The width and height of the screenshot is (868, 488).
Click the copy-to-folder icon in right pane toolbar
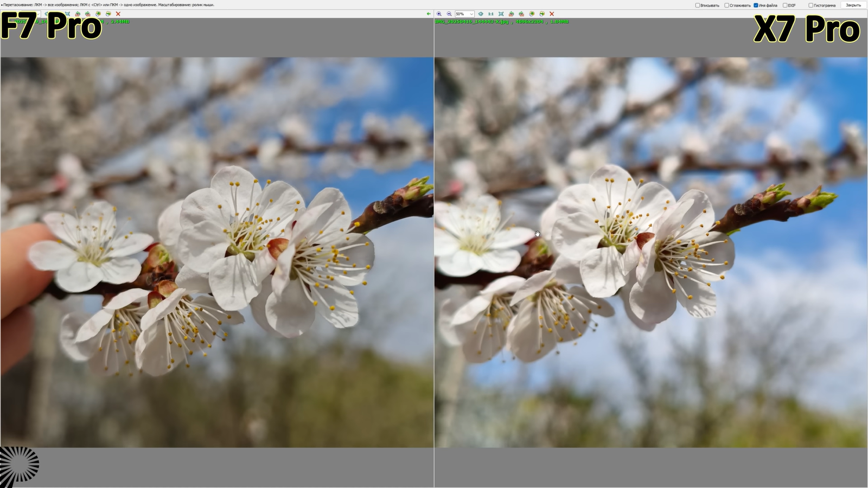tap(532, 14)
